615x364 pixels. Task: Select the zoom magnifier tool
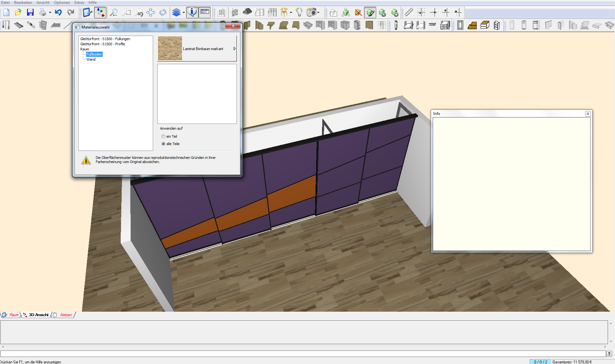(x=114, y=13)
